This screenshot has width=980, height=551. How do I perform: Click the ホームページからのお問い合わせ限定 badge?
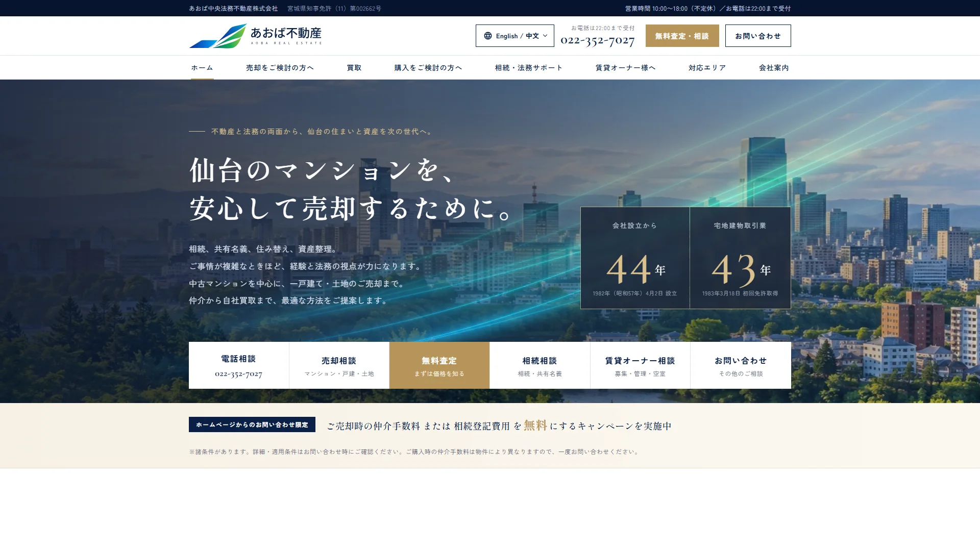252,424
